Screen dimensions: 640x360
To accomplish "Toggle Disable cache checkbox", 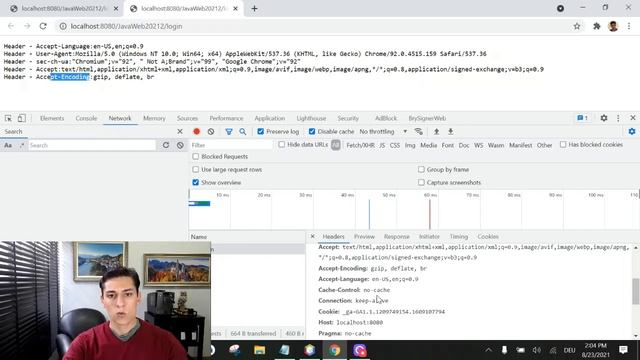I will pos(312,131).
